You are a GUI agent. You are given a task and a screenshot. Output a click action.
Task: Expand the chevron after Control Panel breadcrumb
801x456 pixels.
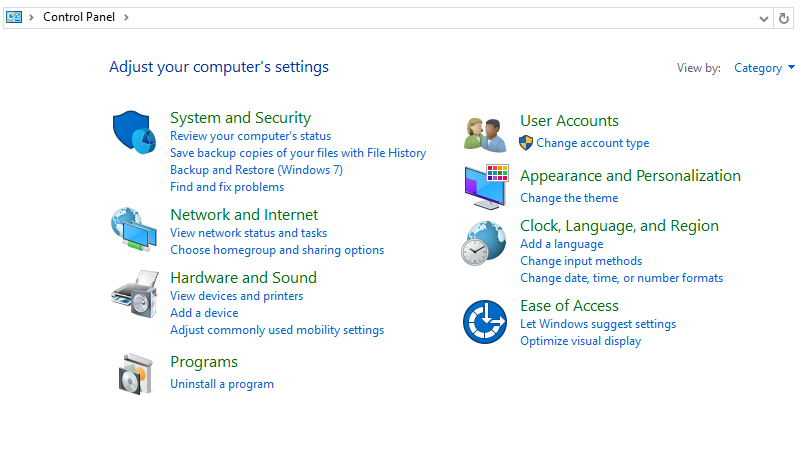[x=126, y=18]
